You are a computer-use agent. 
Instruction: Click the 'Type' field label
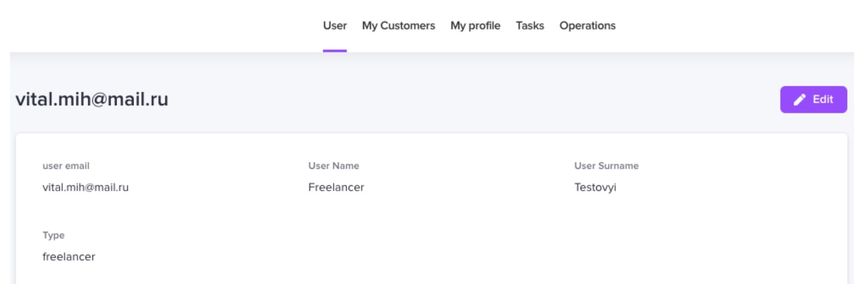coord(54,235)
